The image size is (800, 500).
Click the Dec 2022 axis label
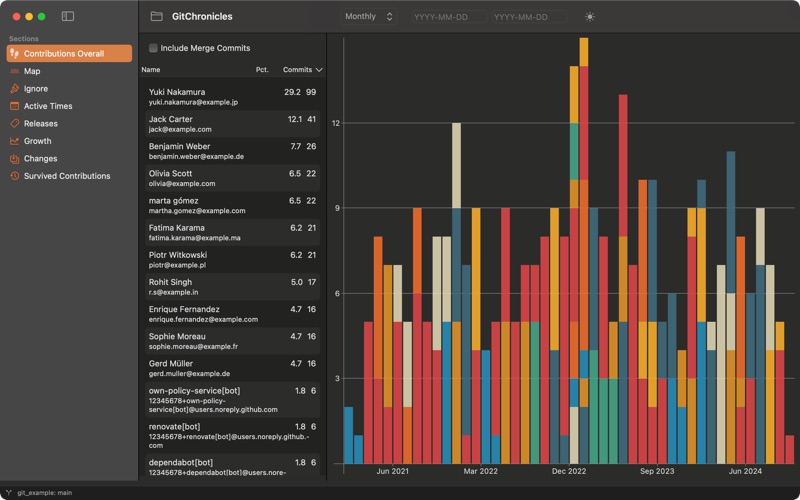569,471
